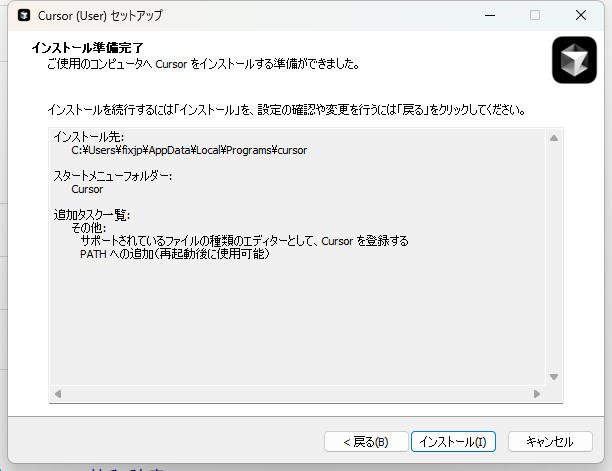Go back with the 戻る(B) button

(365, 442)
